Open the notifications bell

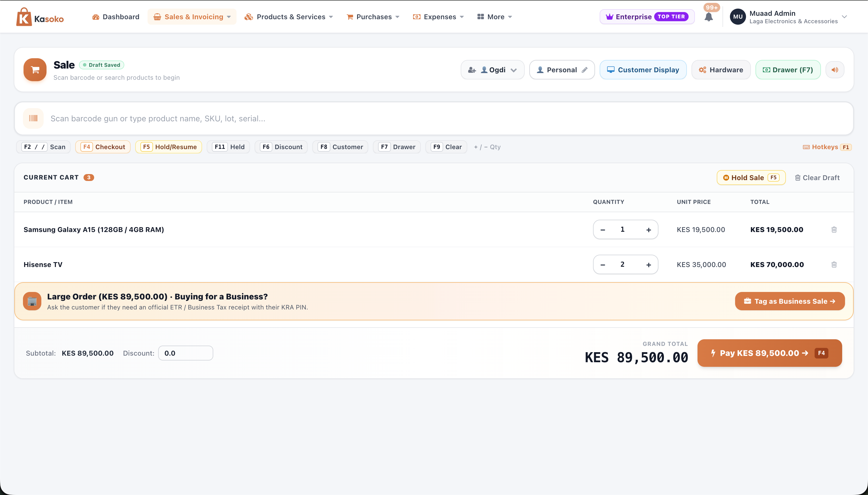click(x=708, y=17)
